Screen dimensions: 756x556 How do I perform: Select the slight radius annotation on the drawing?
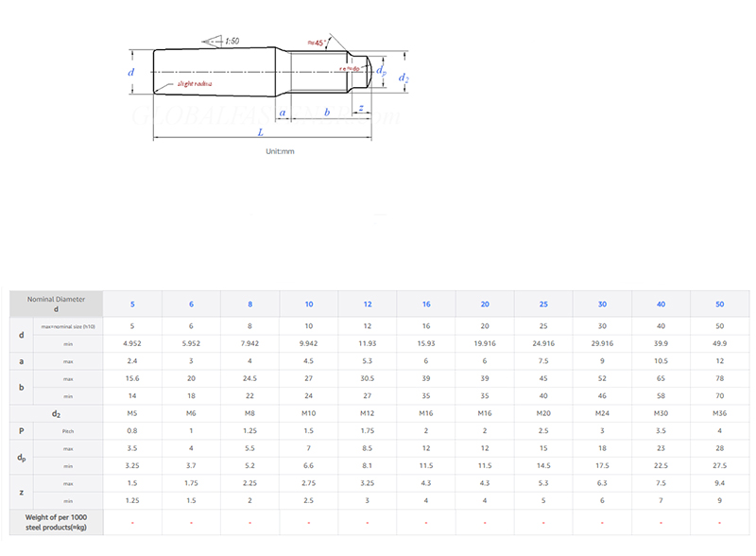click(197, 83)
